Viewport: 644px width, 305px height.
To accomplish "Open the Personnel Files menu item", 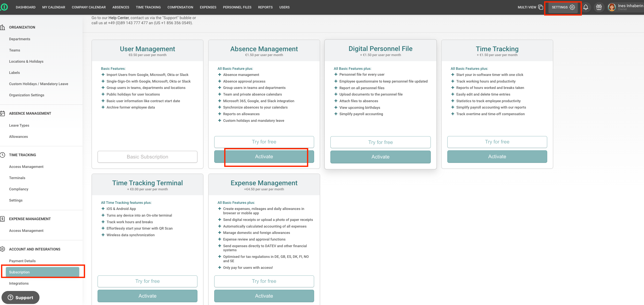I will pos(237,7).
